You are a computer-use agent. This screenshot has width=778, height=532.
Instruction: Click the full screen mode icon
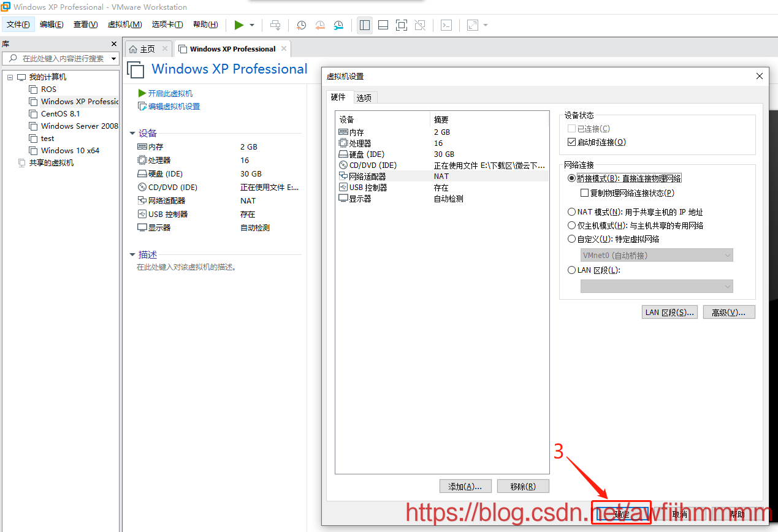pyautogui.click(x=402, y=25)
